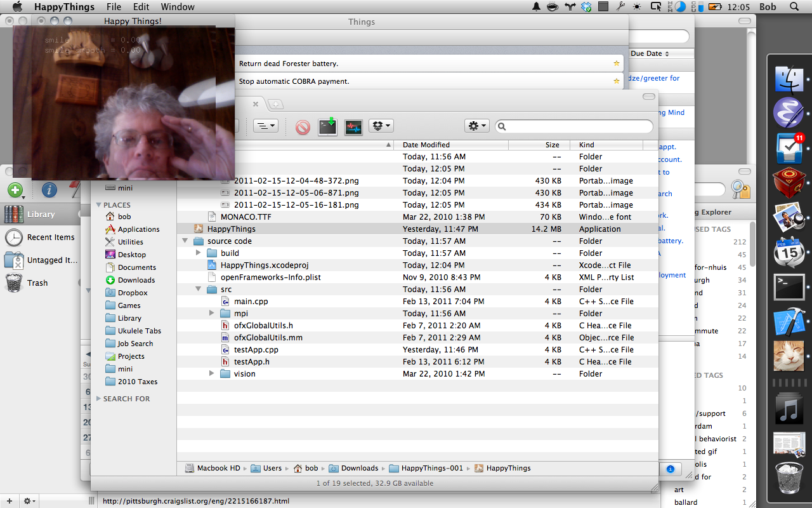The image size is (812, 508).
Task: Open Things app with badge in dock
Action: pos(789,149)
